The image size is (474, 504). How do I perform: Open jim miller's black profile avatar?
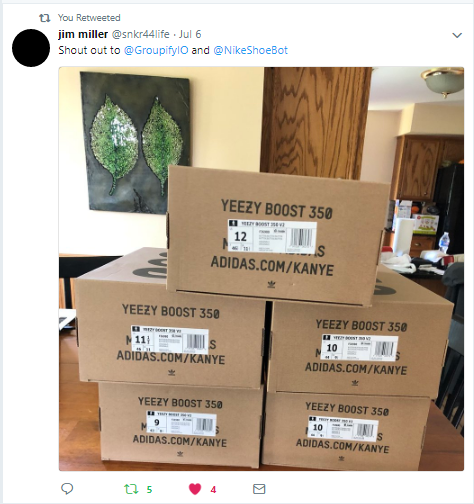(x=31, y=48)
